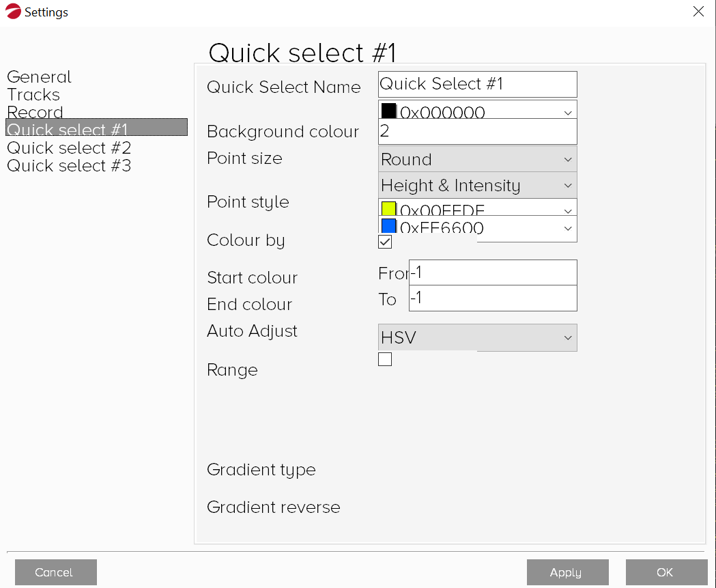Enable the Gradient reverse checkbox

coord(385,359)
